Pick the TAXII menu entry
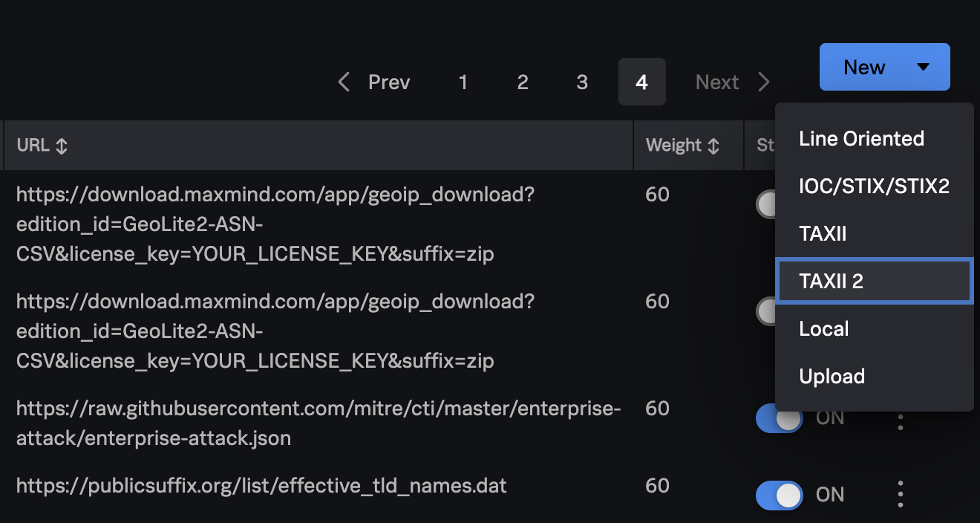This screenshot has height=523, width=980. point(823,234)
